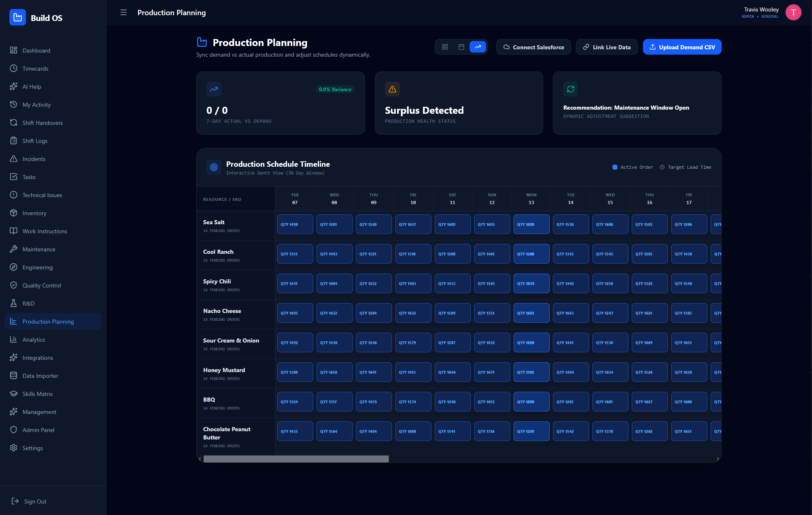Open Settings gear icon

pos(14,448)
